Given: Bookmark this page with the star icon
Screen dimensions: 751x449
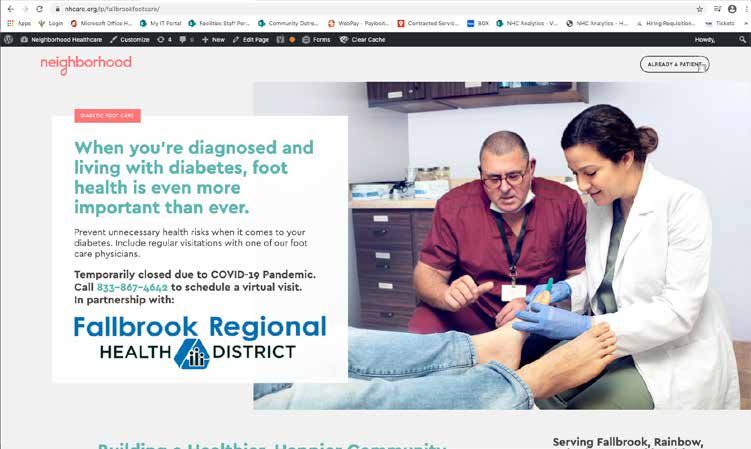Looking at the screenshot, I should pyautogui.click(x=700, y=9).
